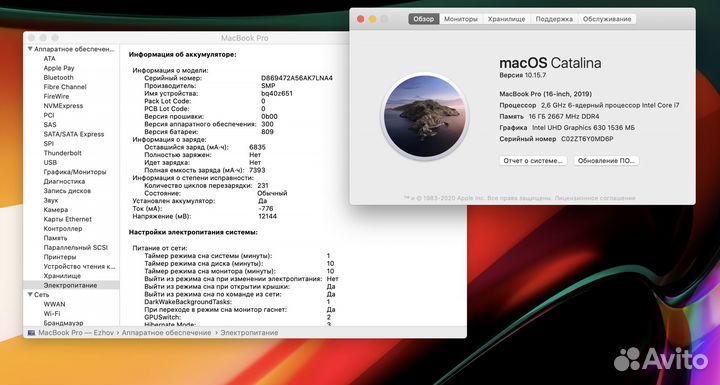Image resolution: width=720 pixels, height=385 pixels.
Task: Open the Обслуживание tab
Action: click(607, 19)
